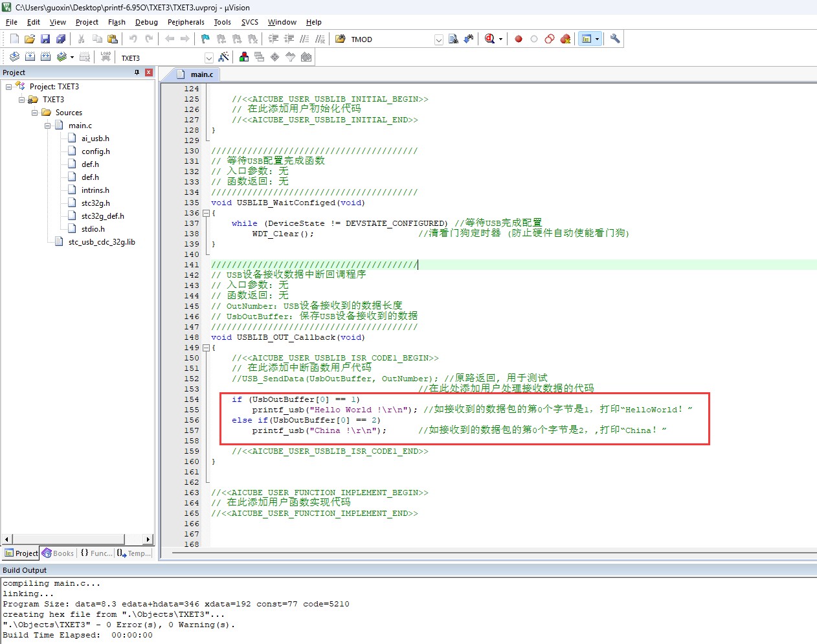Collapse the USBLIB_WaitConfiged function fold box
Image resolution: width=817 pixels, height=644 pixels.
[206, 213]
